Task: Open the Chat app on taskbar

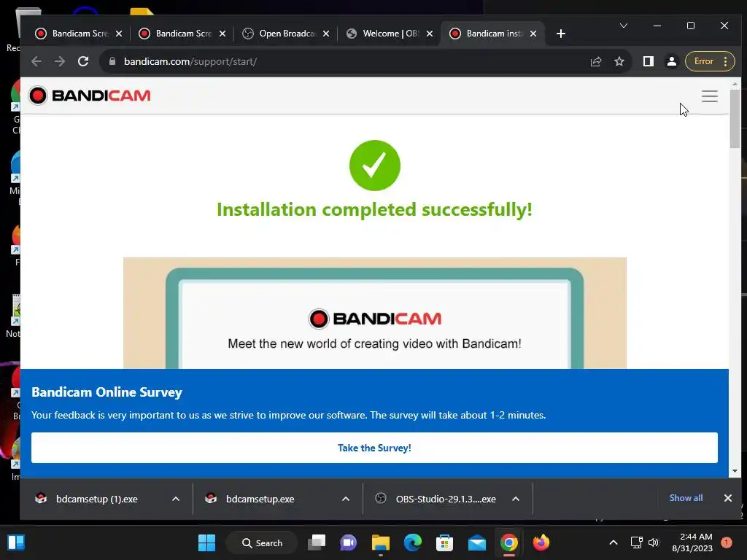Action: [348, 542]
